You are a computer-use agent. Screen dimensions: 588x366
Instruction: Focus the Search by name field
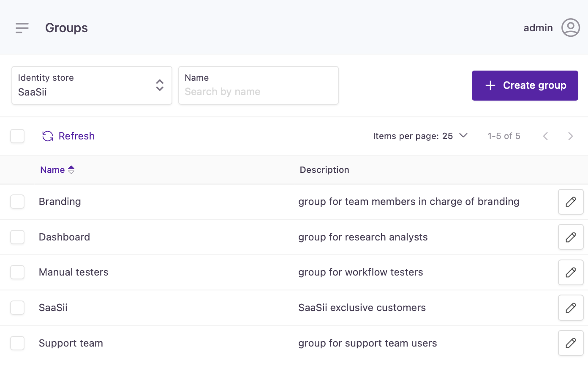click(258, 91)
